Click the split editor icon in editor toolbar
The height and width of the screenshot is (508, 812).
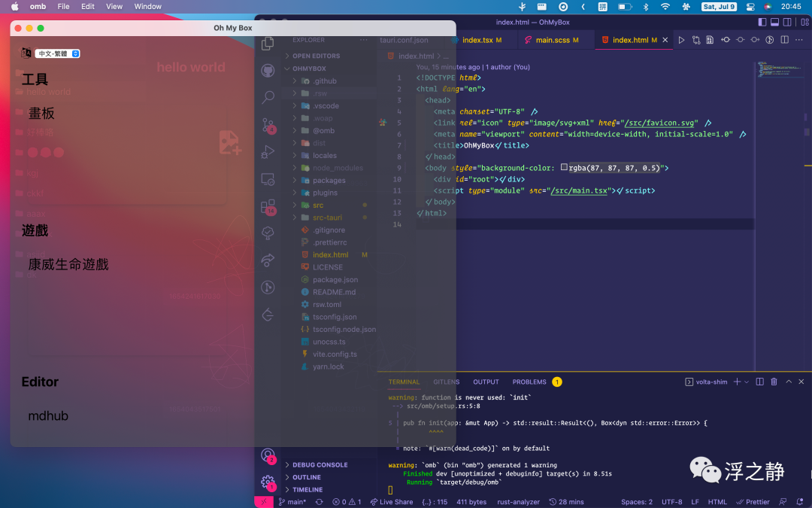coord(784,40)
